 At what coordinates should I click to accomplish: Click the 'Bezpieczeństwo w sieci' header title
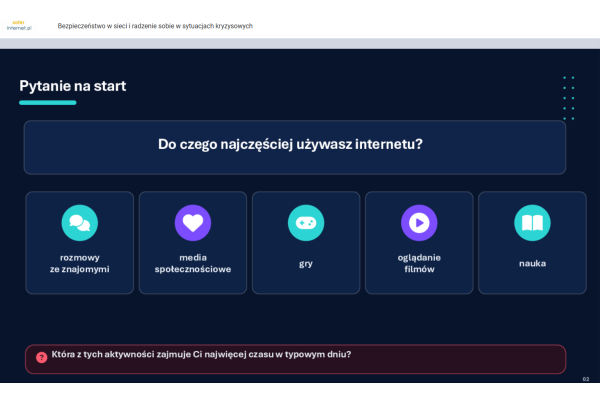(155, 25)
